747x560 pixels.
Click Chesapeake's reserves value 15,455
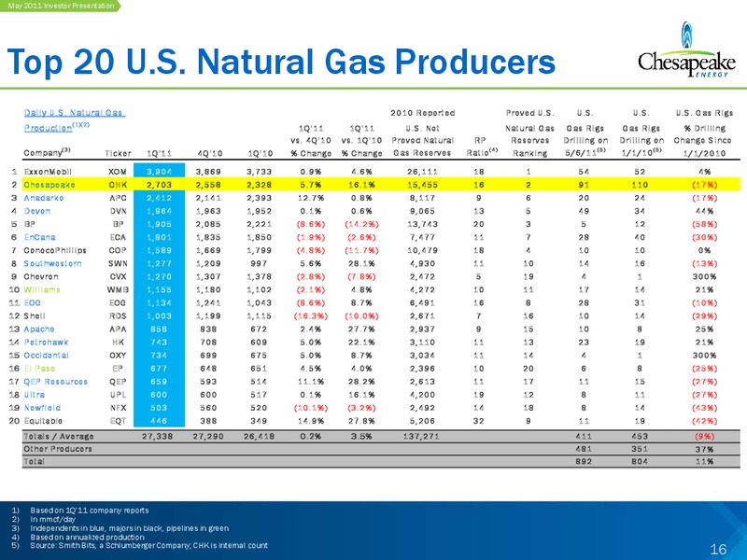(422, 185)
